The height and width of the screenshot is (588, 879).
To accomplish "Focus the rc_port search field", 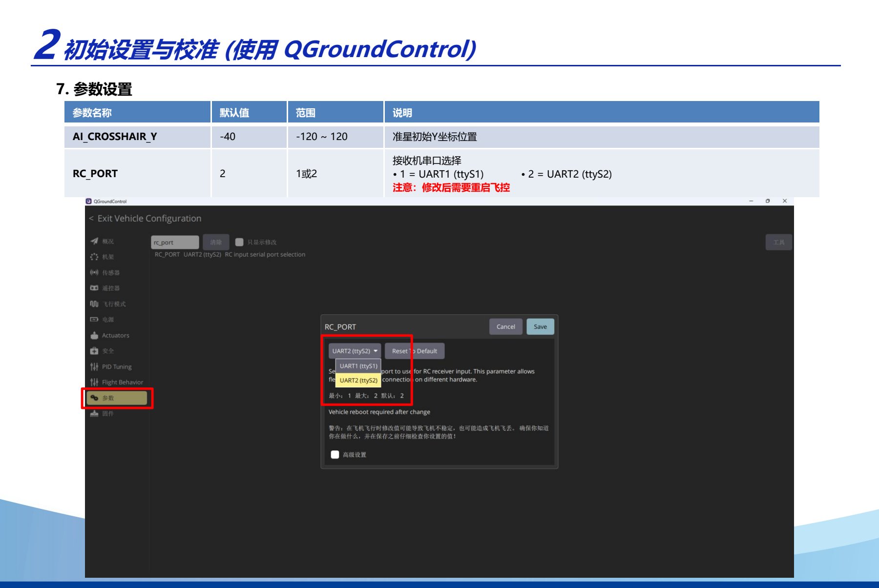I will [x=175, y=242].
